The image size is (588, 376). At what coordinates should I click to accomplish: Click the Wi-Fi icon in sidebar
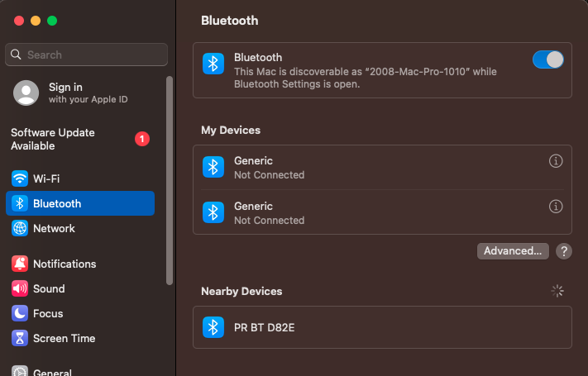click(20, 178)
